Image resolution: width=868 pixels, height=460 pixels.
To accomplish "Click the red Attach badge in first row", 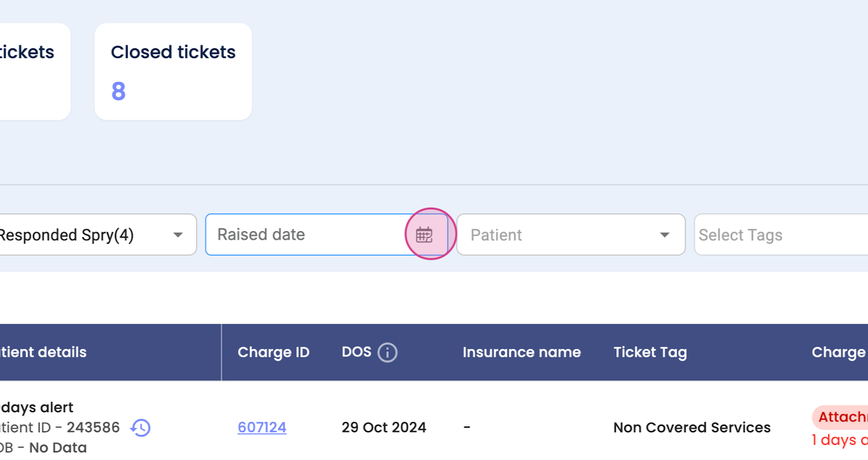I will point(841,417).
